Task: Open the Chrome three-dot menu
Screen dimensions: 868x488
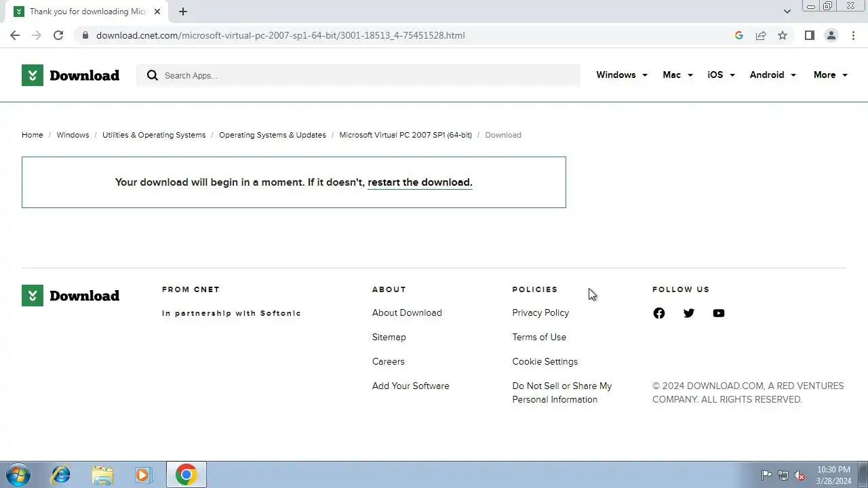Action: [853, 35]
